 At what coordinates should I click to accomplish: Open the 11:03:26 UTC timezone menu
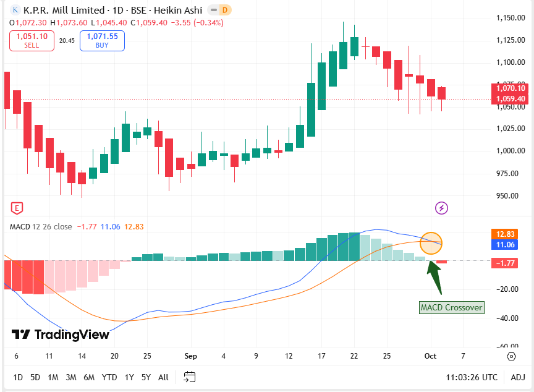pyautogui.click(x=472, y=377)
